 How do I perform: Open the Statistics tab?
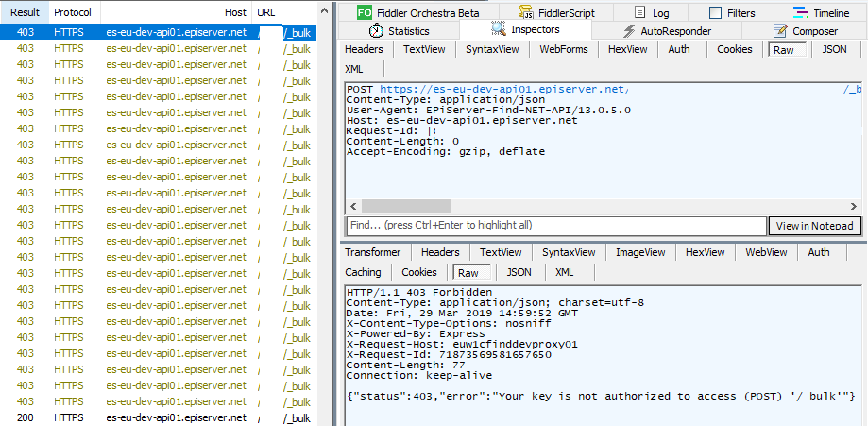point(400,30)
